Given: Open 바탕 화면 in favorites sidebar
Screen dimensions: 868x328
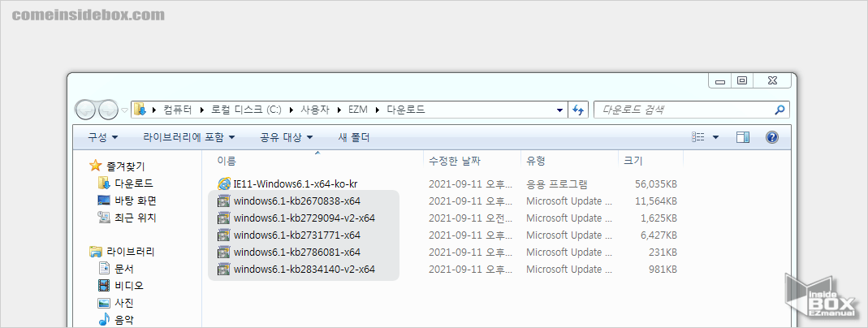Looking at the screenshot, I should (x=135, y=201).
